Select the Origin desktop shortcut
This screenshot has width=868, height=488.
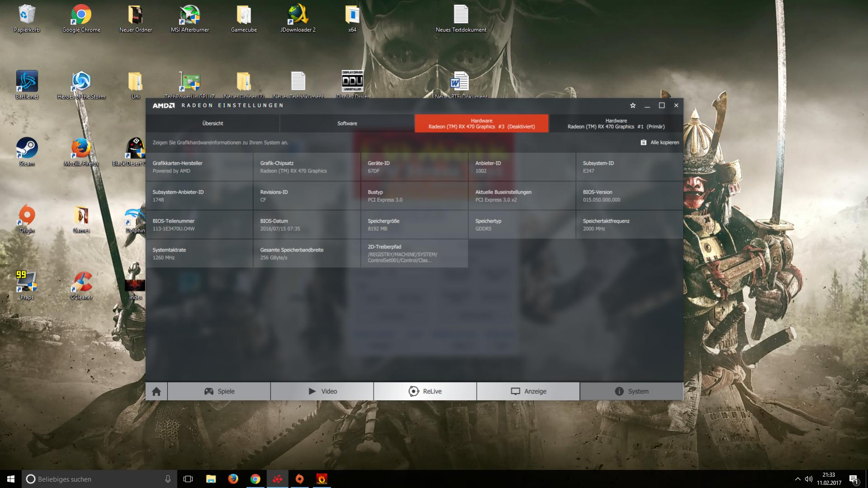pos(27,219)
